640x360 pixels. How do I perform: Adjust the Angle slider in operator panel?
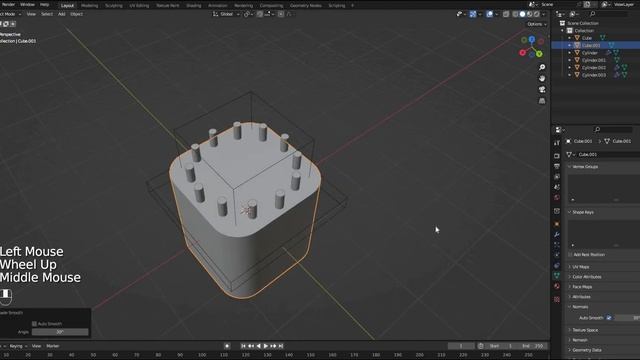[x=60, y=332]
